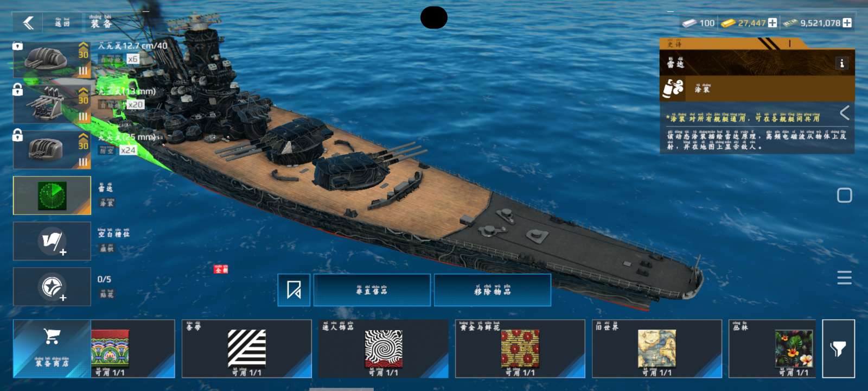Screen dimensions: 868x391
Task: Select the empty flag slot
Action: 52,241
